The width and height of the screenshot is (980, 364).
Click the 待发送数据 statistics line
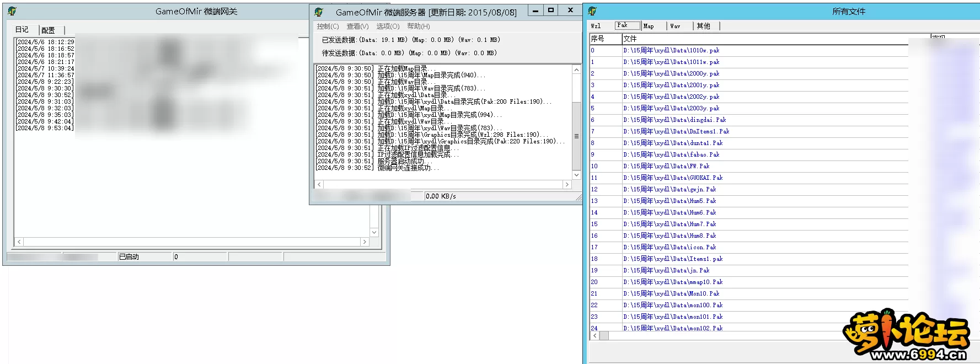tap(409, 53)
